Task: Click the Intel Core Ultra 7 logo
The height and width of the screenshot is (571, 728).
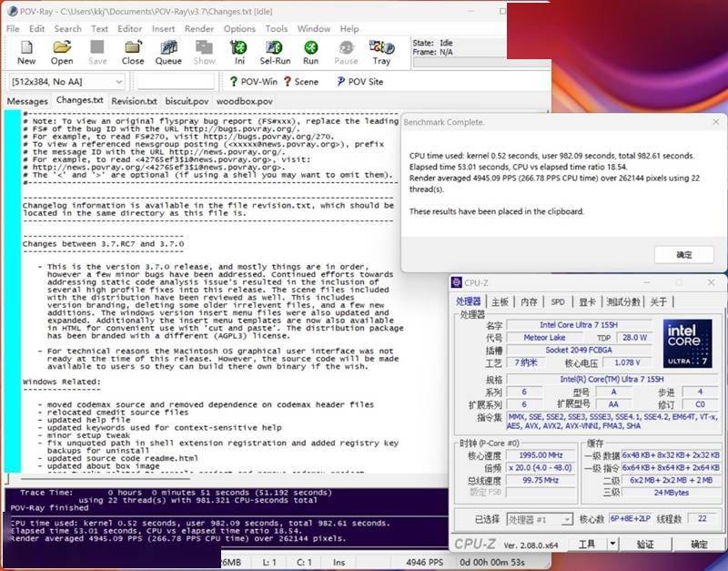Action: pyautogui.click(x=687, y=343)
